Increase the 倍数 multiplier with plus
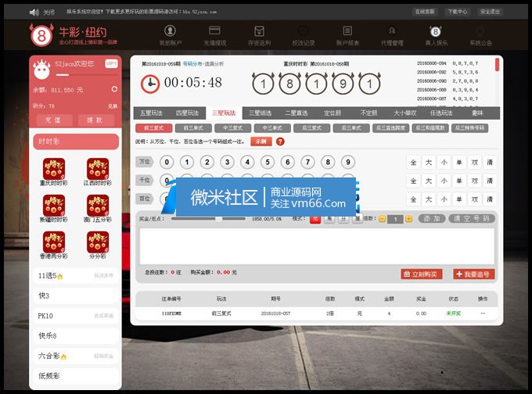Screen dimensions: 532x394 click(x=409, y=219)
